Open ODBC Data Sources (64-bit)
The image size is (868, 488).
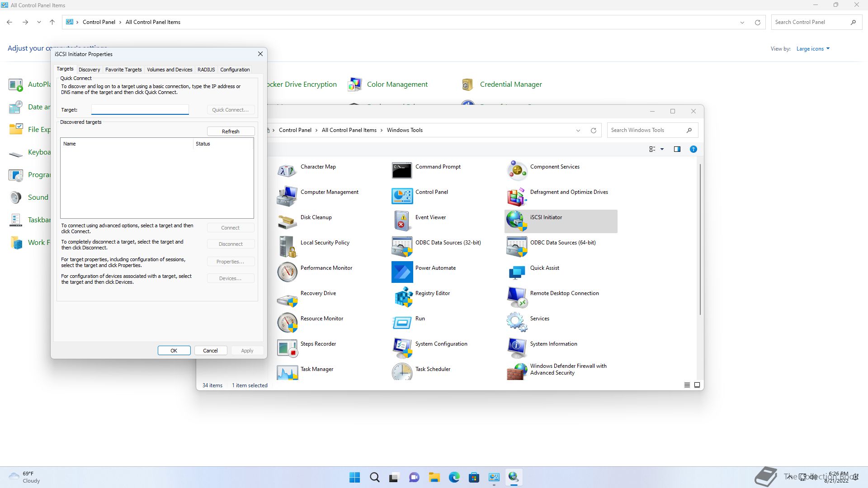(517, 247)
